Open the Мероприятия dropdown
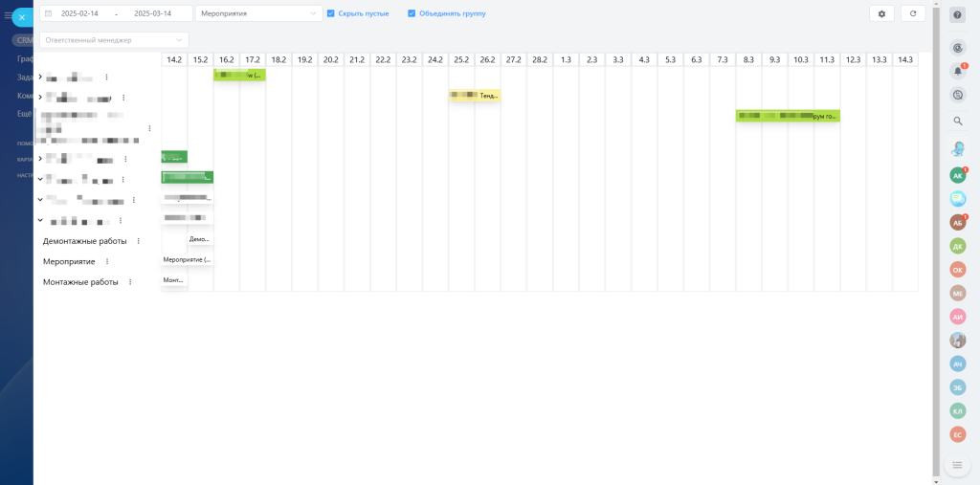This screenshot has height=485, width=980. point(258,13)
